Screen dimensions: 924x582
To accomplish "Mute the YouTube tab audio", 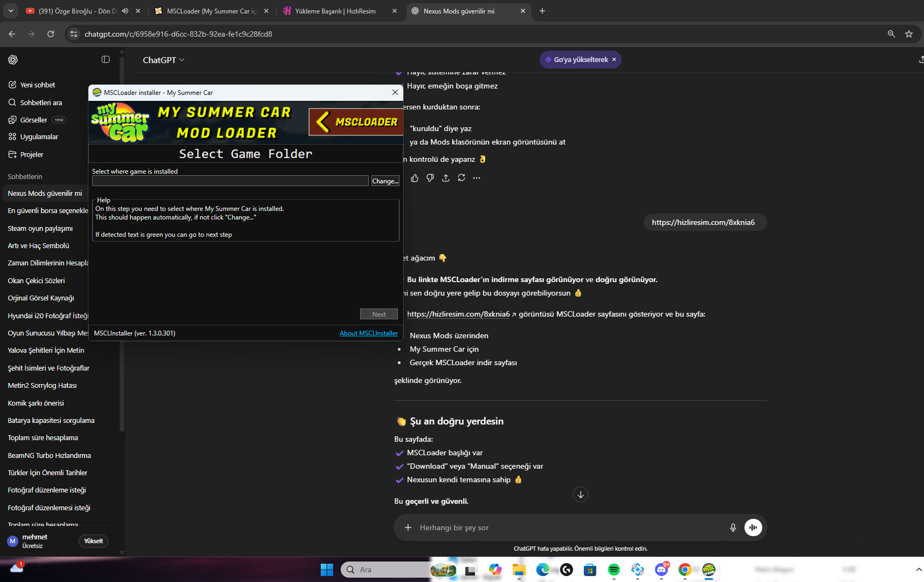I will 125,11.
